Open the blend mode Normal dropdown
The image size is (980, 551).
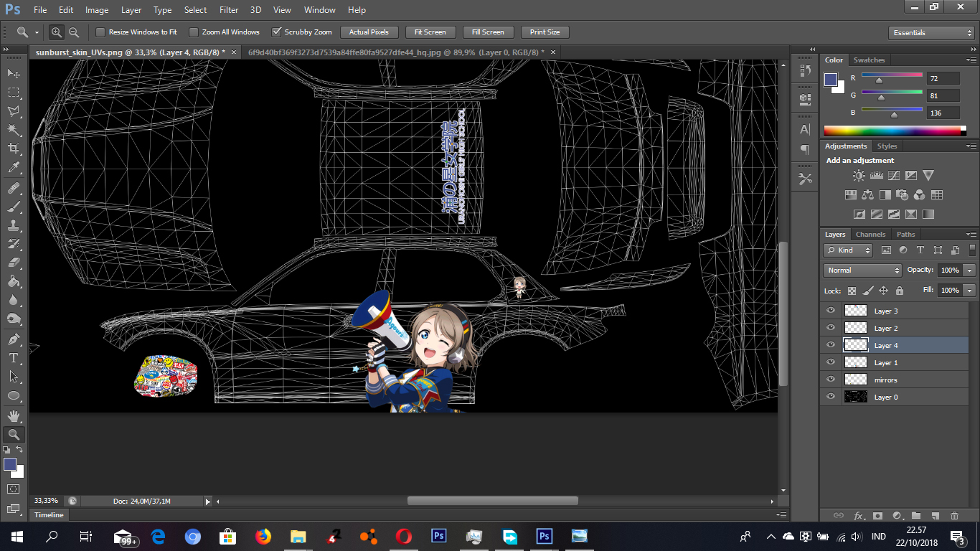(x=862, y=270)
